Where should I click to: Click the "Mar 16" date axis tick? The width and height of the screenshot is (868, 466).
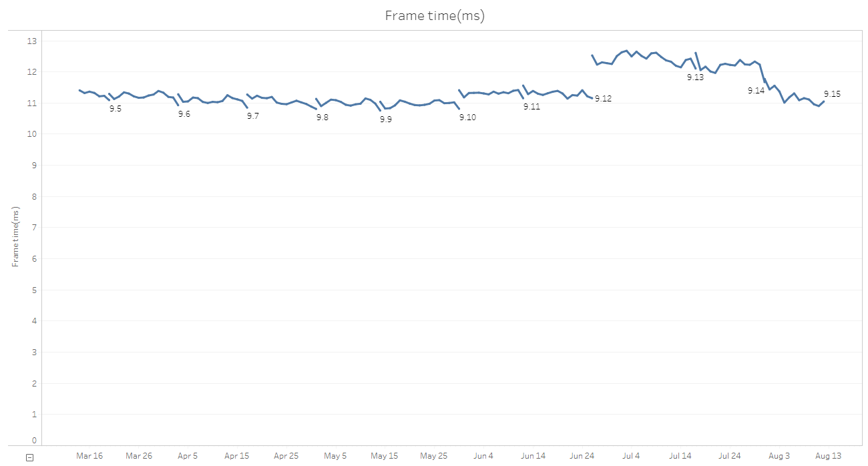tap(89, 456)
